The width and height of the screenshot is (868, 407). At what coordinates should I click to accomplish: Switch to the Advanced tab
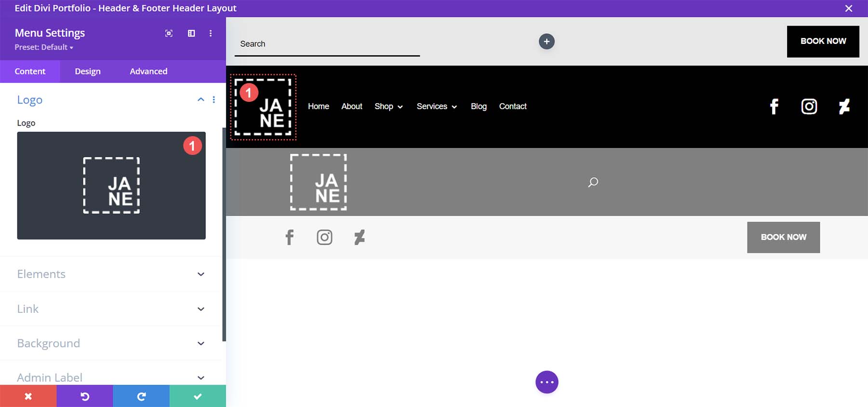(149, 71)
